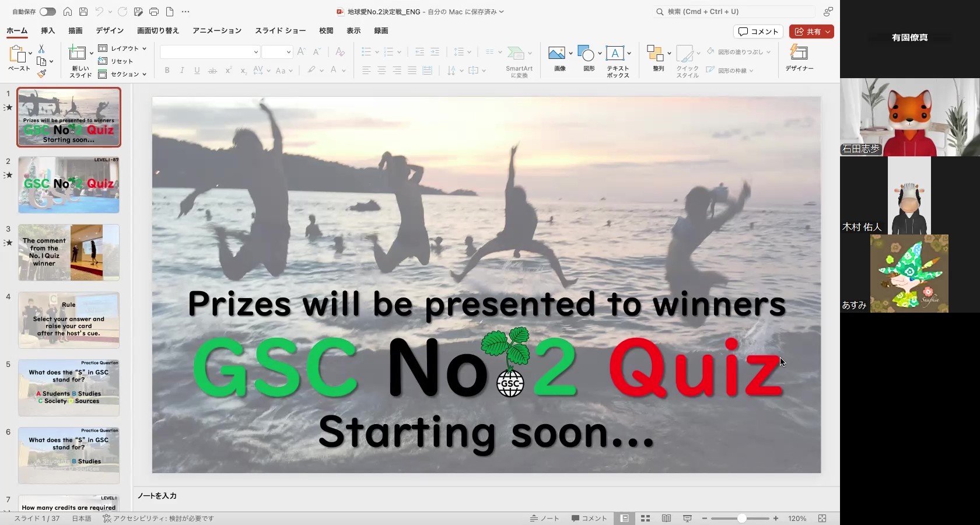This screenshot has height=525, width=980.
Task: Open the font name combo box
Action: (x=209, y=52)
